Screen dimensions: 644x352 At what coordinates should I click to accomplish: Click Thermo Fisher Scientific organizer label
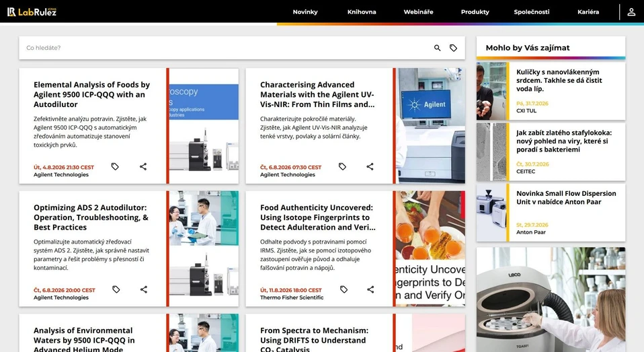[292, 297]
